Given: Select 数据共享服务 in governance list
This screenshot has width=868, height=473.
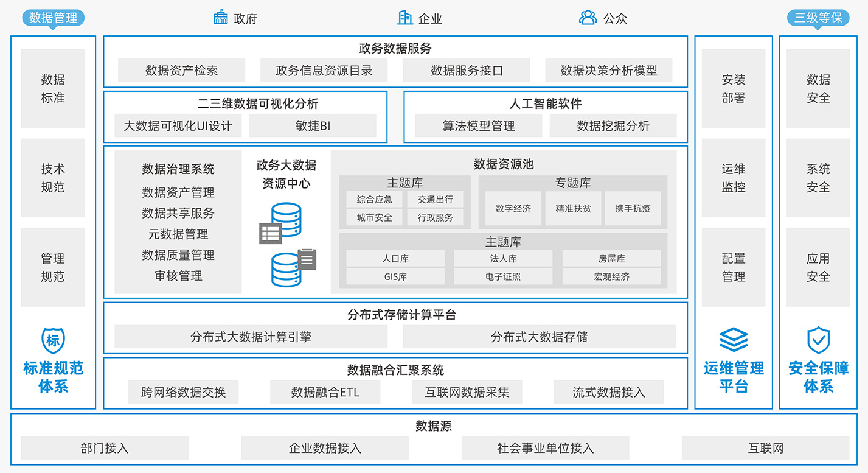Looking at the screenshot, I should (178, 213).
